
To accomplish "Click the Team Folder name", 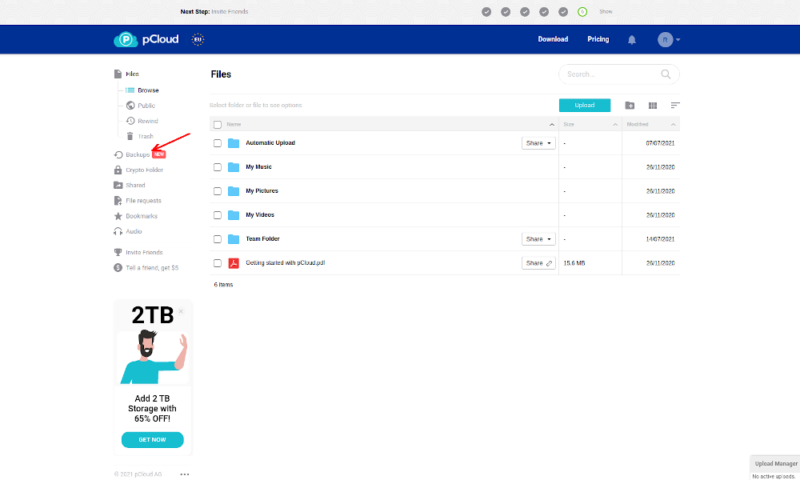I will click(x=263, y=239).
